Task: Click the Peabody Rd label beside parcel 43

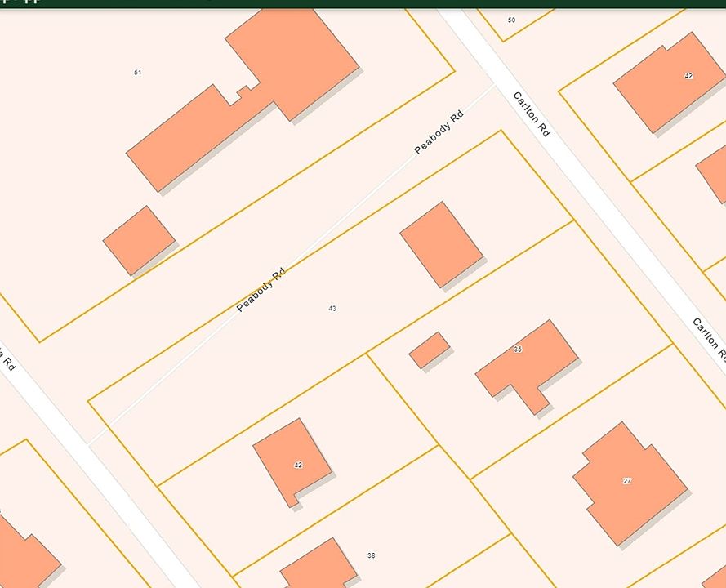Action: point(261,290)
